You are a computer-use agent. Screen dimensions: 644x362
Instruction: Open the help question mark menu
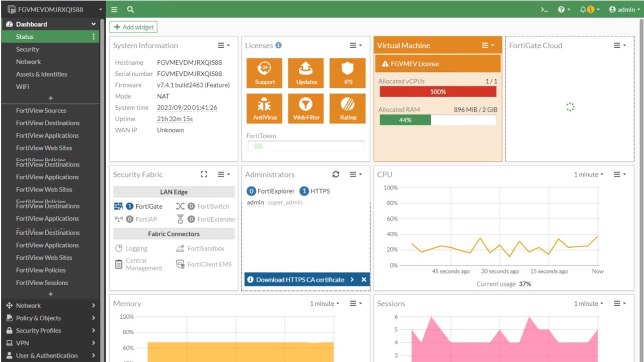point(563,10)
